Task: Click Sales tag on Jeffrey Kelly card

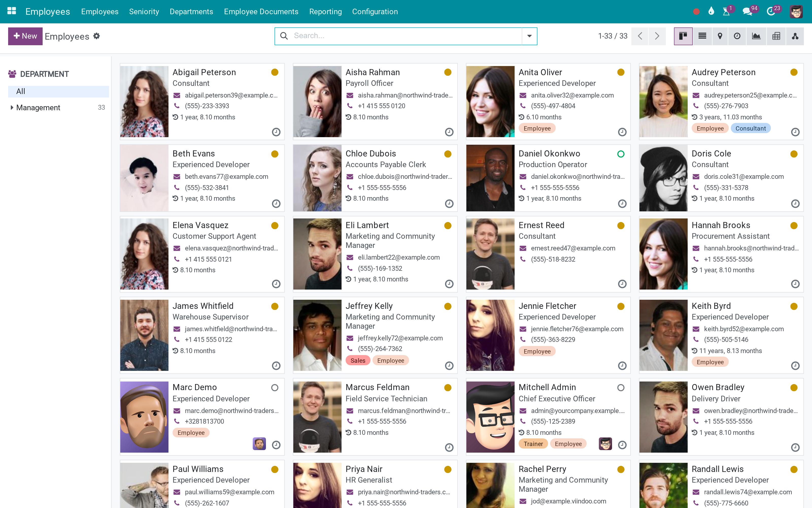Action: coord(358,360)
